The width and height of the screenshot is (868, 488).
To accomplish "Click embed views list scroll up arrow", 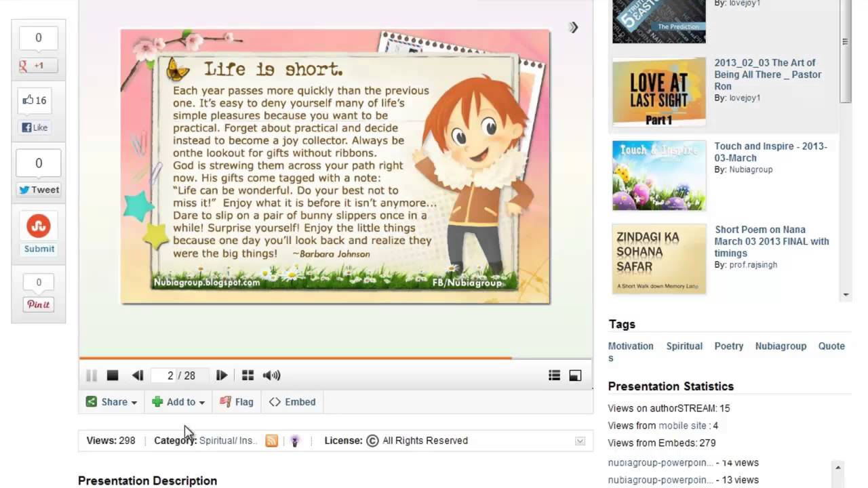I will (x=837, y=468).
